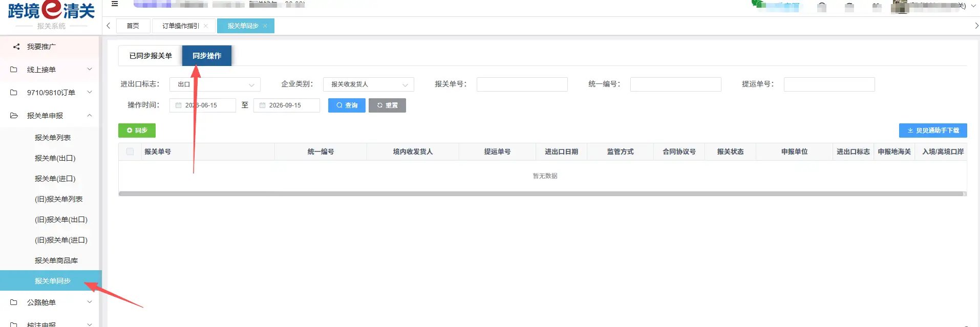The height and width of the screenshot is (327, 980).
Task: Select the 同步操作 tab
Action: (x=207, y=56)
